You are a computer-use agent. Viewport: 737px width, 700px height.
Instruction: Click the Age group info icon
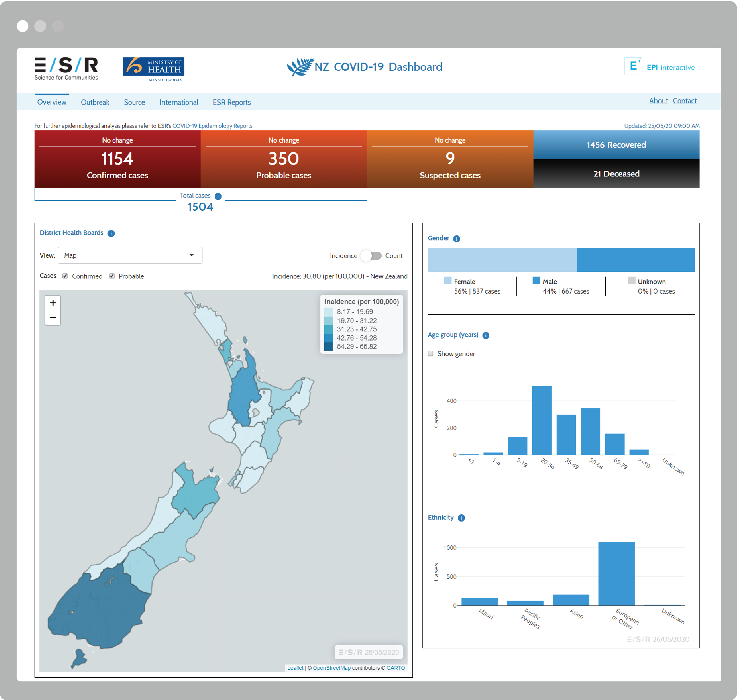pyautogui.click(x=485, y=335)
